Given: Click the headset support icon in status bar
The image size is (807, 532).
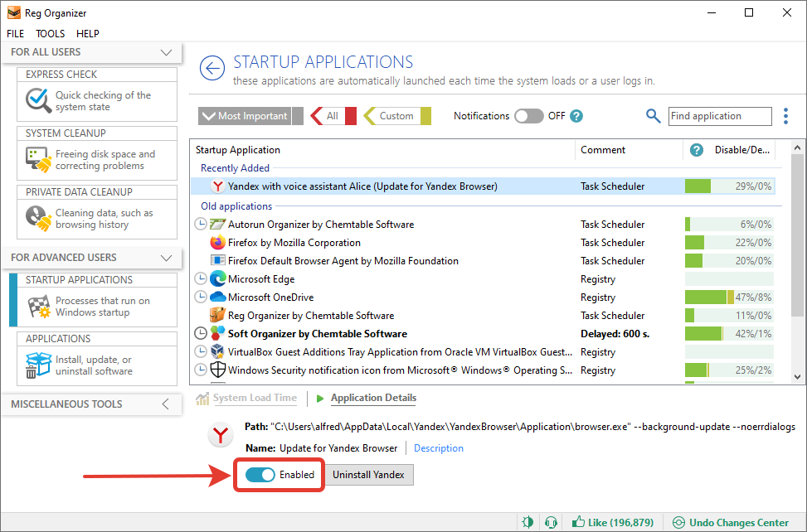Looking at the screenshot, I should tap(551, 522).
